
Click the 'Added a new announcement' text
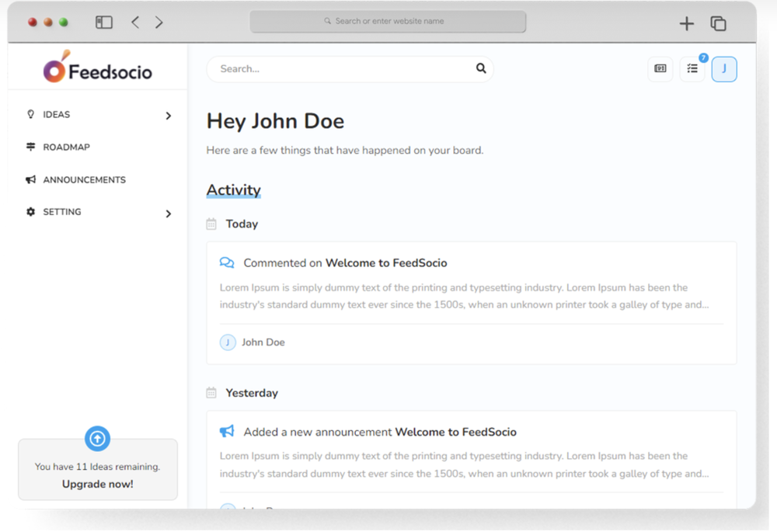(x=318, y=432)
